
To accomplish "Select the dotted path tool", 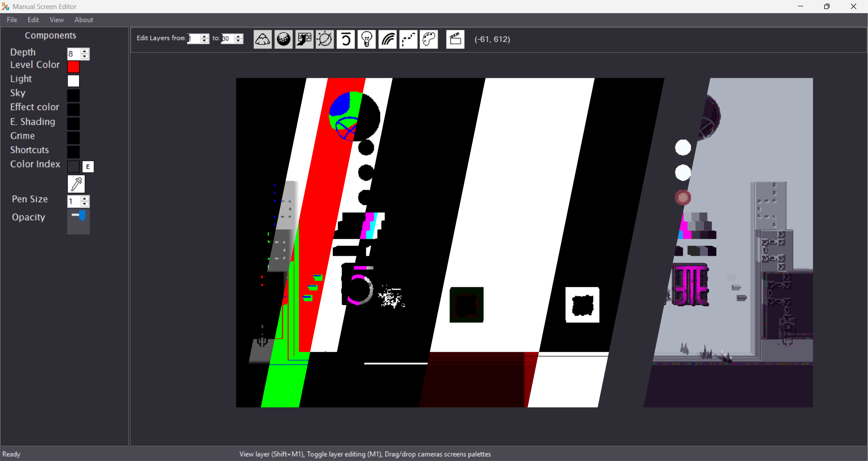I will tap(408, 39).
